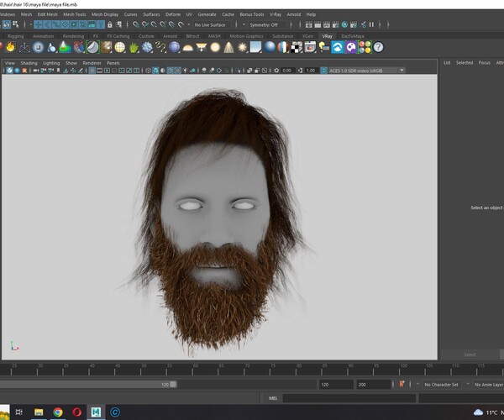Viewport: 504px width, 420px height.
Task: Click the range slider handle at 120
Action: [173, 385]
